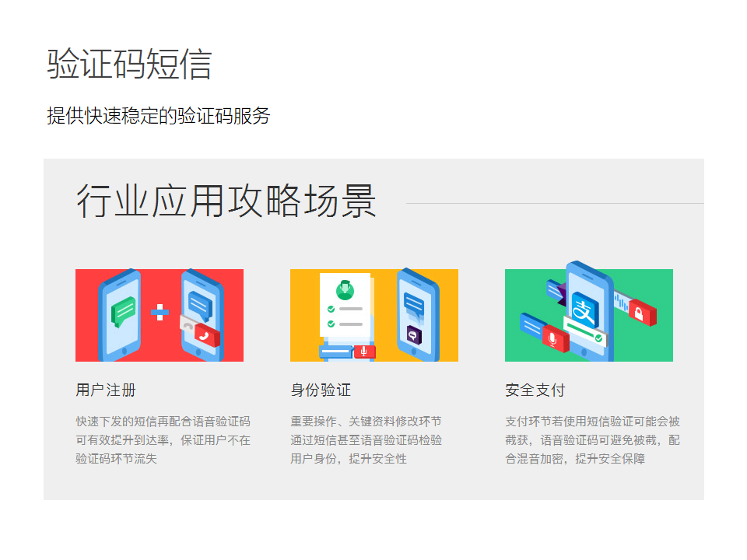The height and width of the screenshot is (560, 747).
Task: Click subtitle 提供快速稳定的验证码服务
Action: (159, 116)
